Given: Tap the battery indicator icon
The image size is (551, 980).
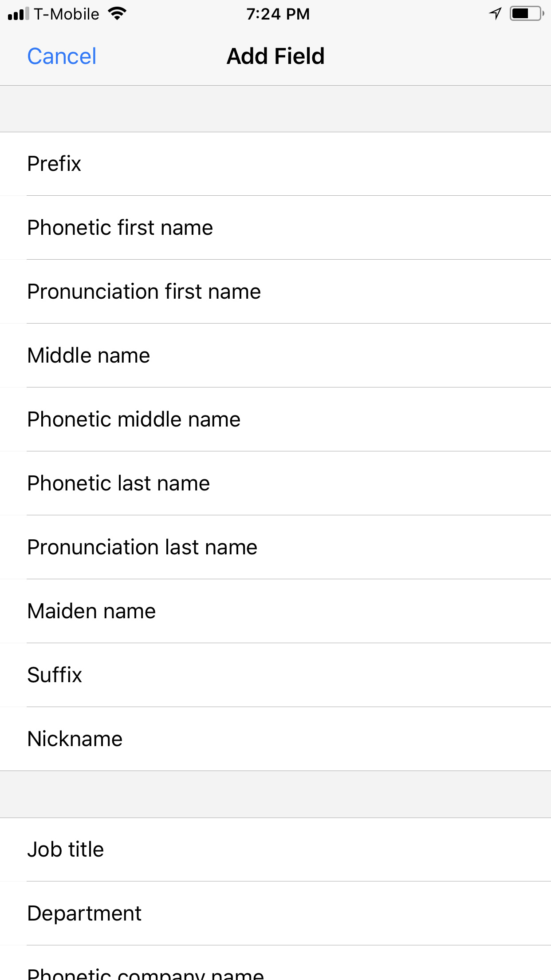Looking at the screenshot, I should tap(527, 14).
